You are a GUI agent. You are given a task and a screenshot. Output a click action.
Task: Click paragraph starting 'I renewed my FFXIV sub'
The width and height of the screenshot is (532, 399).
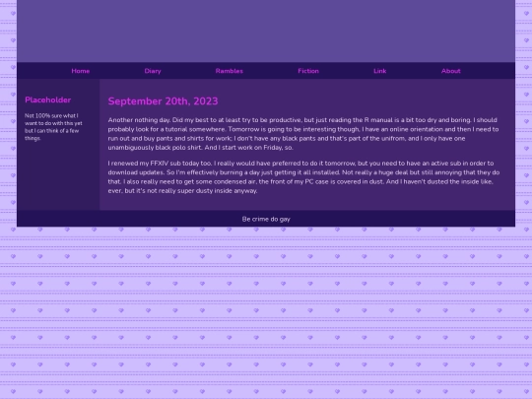point(303,176)
